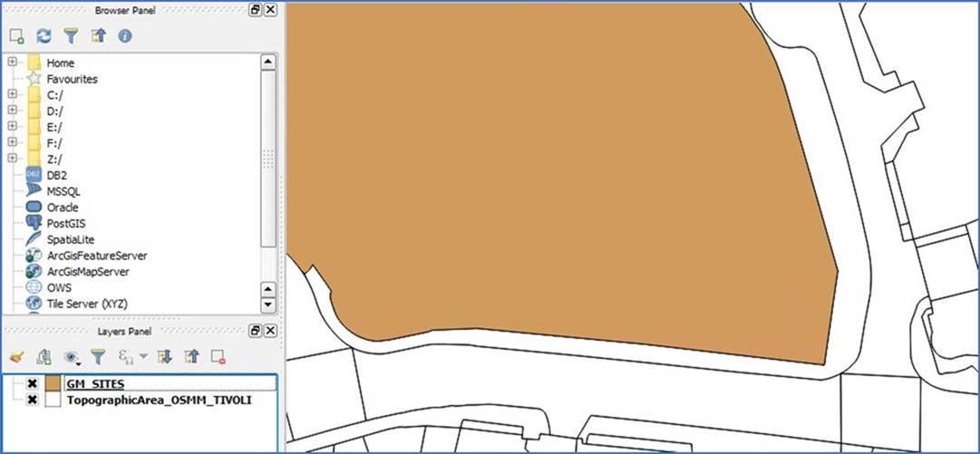The width and height of the screenshot is (980, 454).
Task: Float the Browser Panel with undock button
Action: [255, 9]
